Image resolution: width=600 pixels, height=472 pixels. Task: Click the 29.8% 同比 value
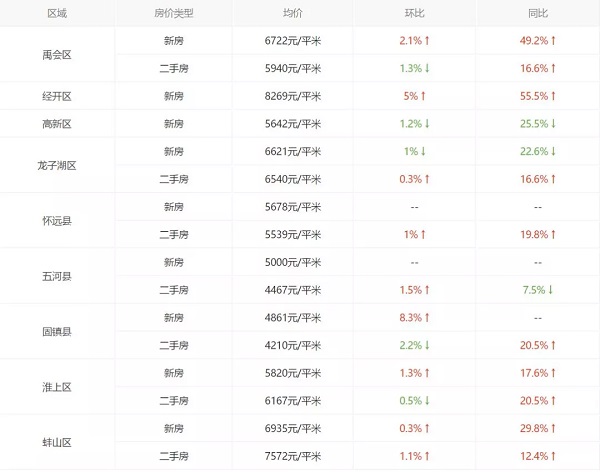pos(538,428)
